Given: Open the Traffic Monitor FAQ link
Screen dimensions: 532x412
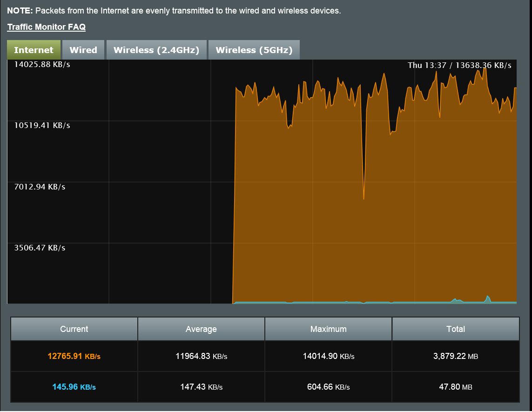Looking at the screenshot, I should click(x=47, y=27).
